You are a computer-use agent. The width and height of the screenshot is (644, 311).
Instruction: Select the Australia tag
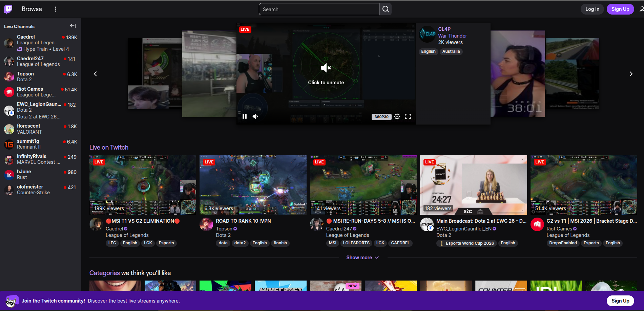point(451,51)
